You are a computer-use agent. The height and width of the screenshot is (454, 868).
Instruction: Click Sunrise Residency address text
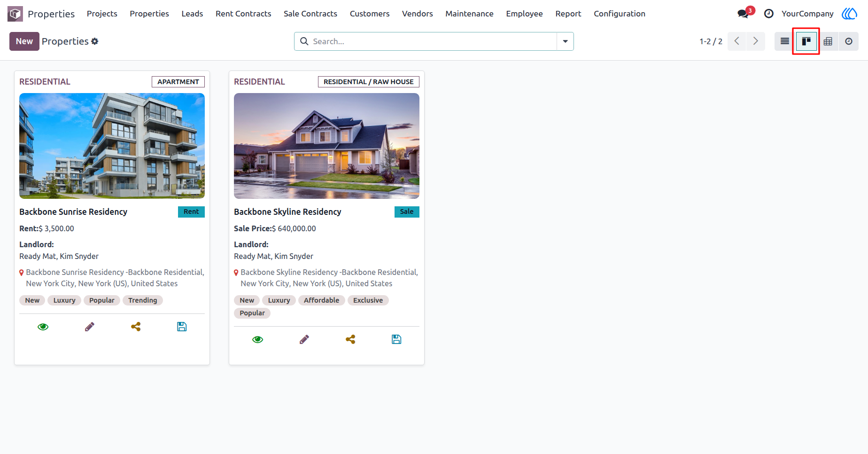tap(115, 278)
